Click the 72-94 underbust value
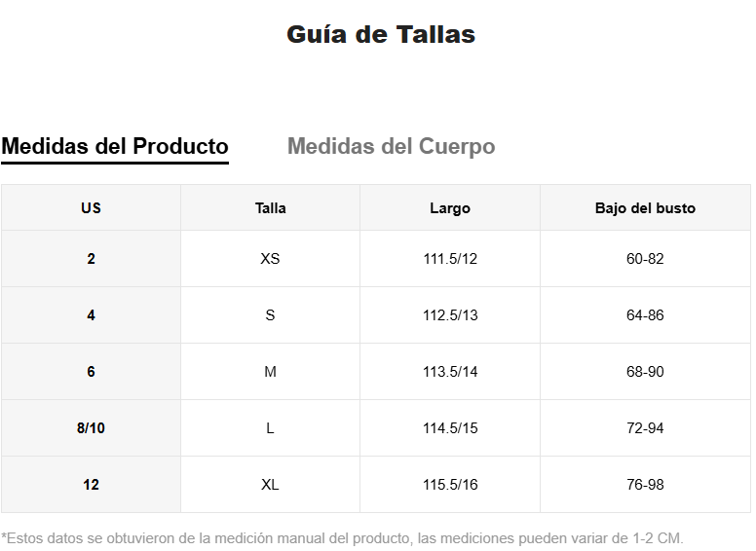 [x=645, y=428]
